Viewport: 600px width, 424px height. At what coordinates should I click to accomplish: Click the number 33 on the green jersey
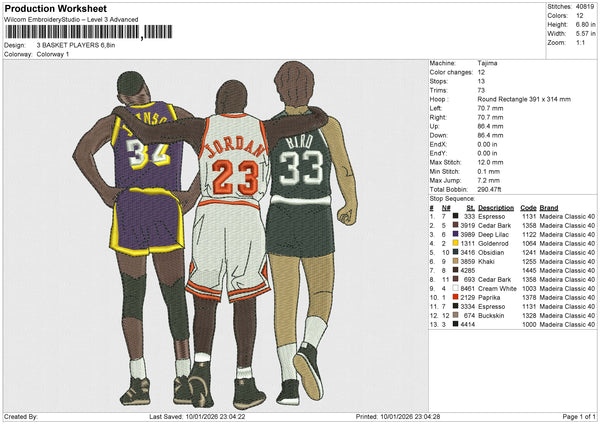point(301,168)
